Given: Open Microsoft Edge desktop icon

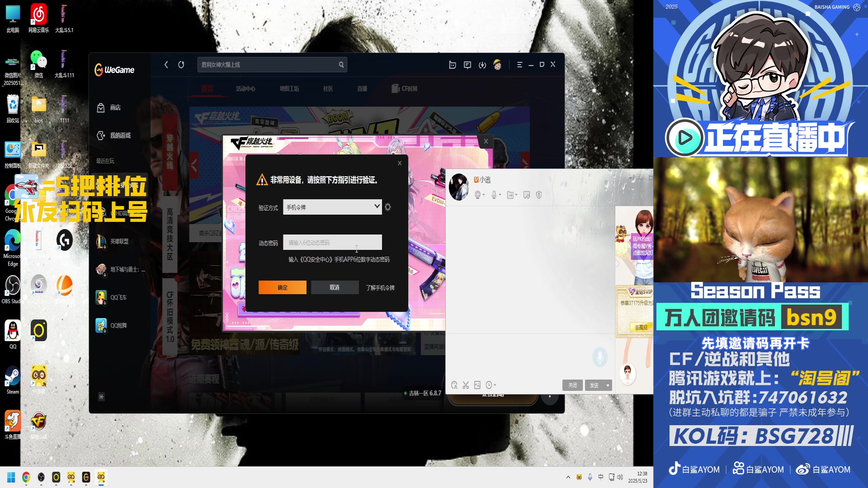Looking at the screenshot, I should click(13, 248).
